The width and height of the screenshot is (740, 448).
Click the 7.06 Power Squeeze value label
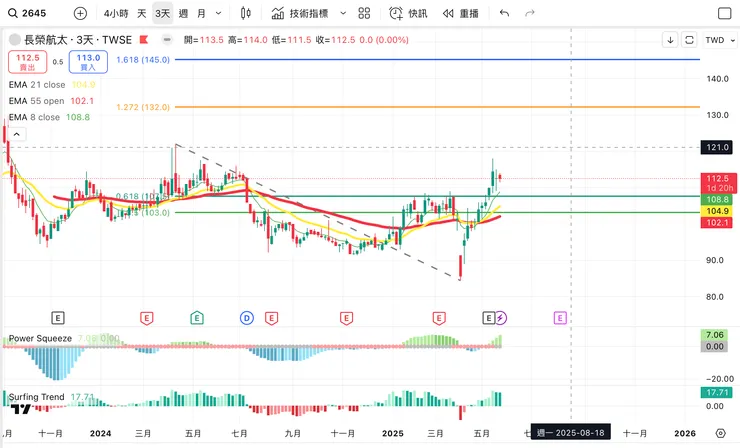point(715,335)
